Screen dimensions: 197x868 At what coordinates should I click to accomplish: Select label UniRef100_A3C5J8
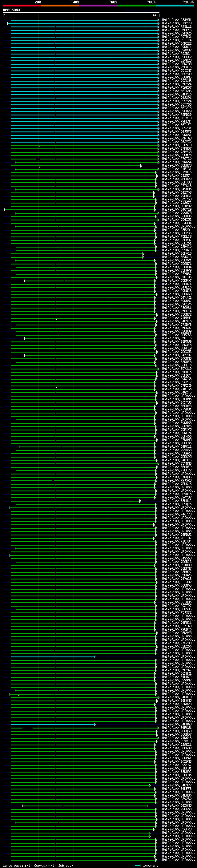pyautogui.click(x=176, y=145)
